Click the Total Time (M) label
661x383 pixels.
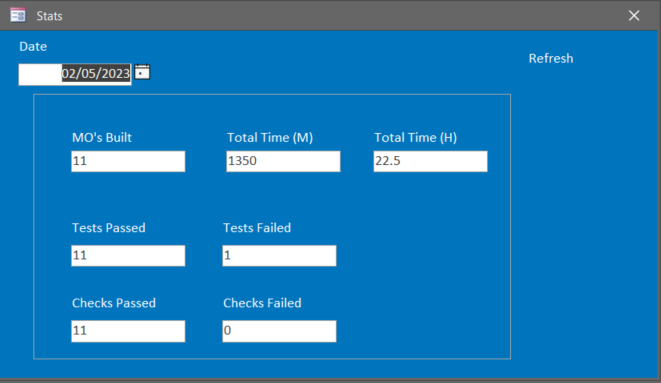click(x=270, y=138)
